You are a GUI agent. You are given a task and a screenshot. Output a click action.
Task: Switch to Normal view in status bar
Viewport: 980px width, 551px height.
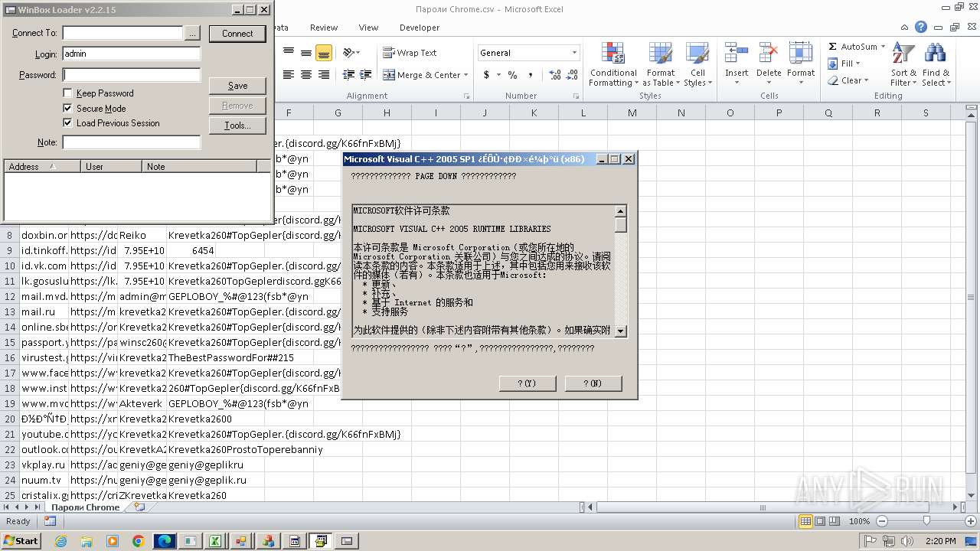pos(805,521)
